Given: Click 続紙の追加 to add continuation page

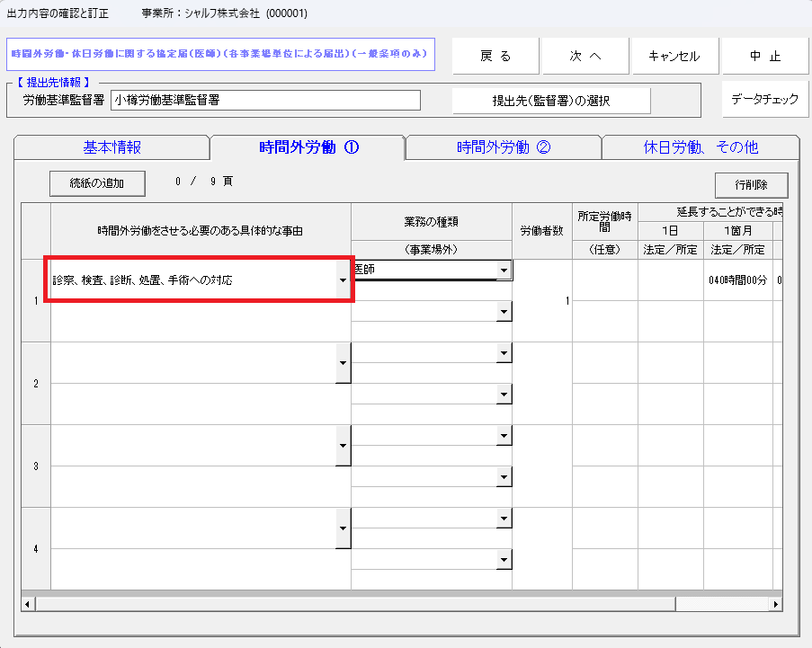Looking at the screenshot, I should tap(98, 182).
